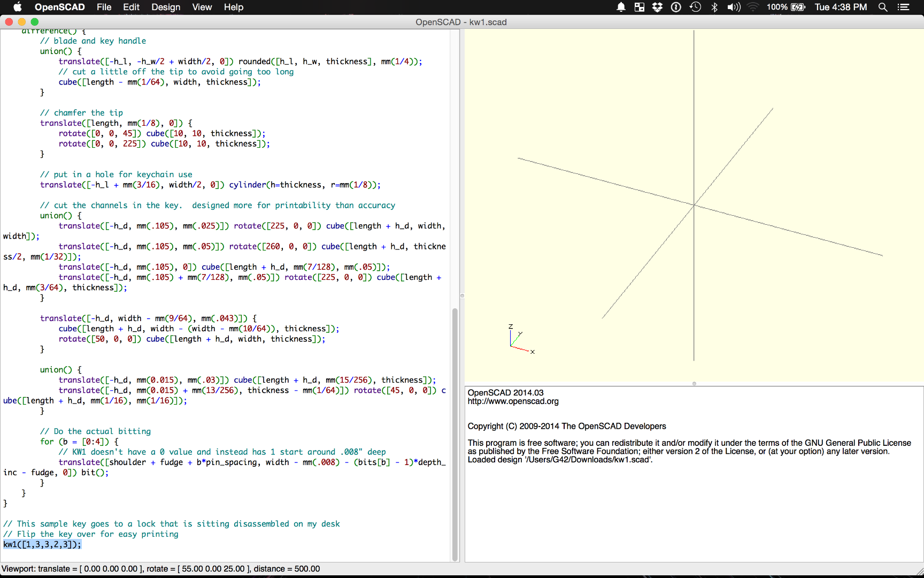Open the File menu
Viewport: 924px width, 578px height.
[x=104, y=7]
